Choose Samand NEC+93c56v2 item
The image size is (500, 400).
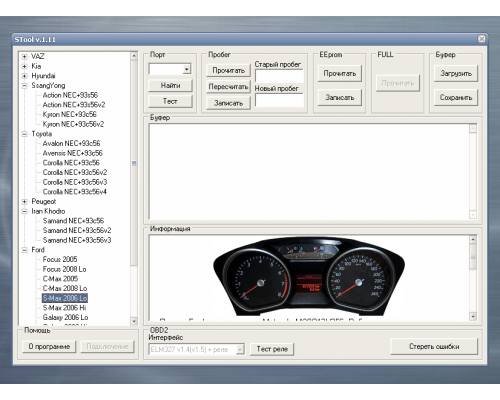(x=77, y=231)
